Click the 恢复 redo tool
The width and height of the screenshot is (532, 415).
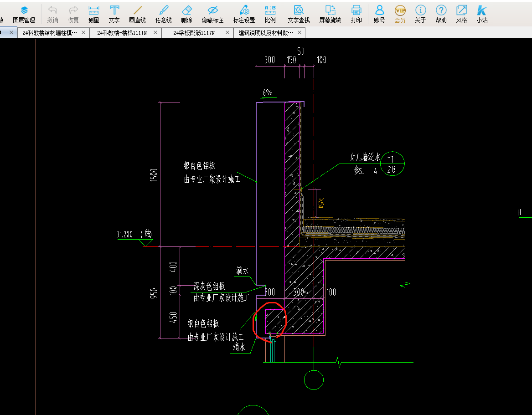click(73, 14)
